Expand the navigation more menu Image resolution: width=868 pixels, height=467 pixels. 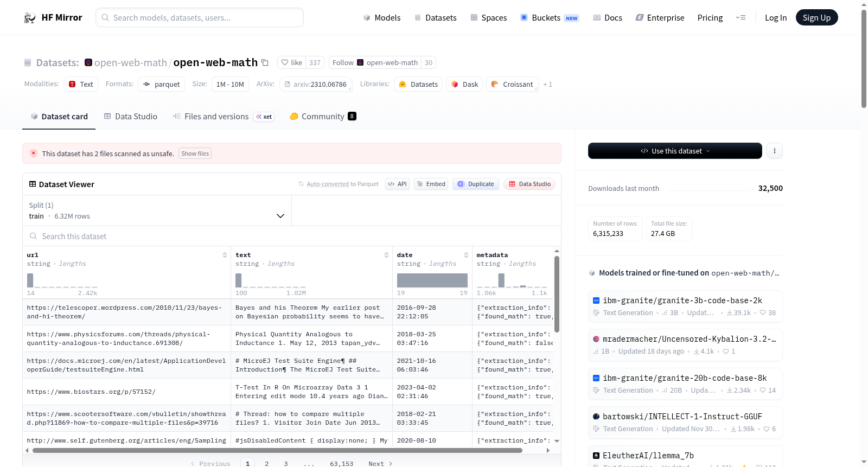pyautogui.click(x=741, y=18)
